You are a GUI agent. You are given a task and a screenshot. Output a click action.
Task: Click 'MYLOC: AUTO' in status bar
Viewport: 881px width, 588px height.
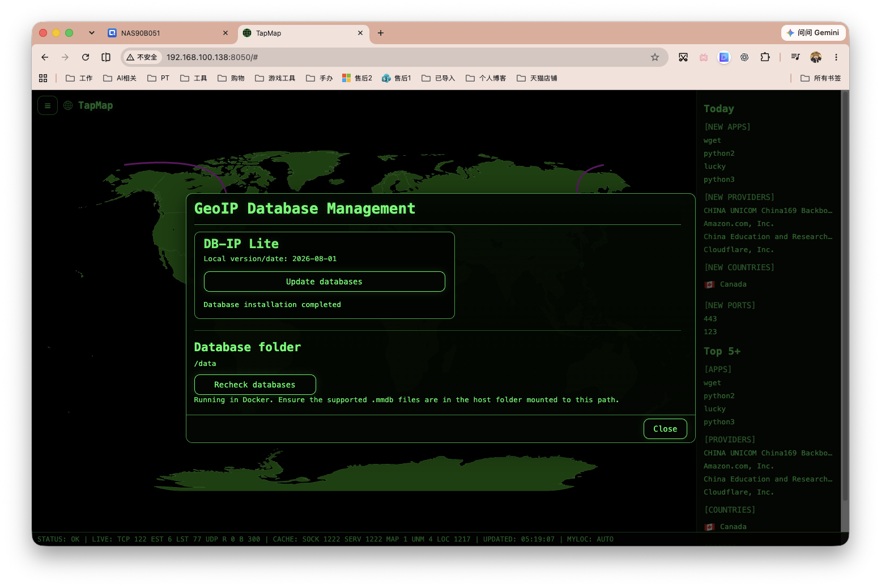[590, 539]
